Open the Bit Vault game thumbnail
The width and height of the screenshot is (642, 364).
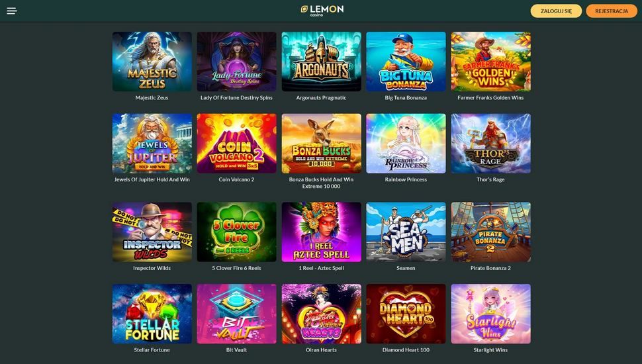[x=237, y=314]
